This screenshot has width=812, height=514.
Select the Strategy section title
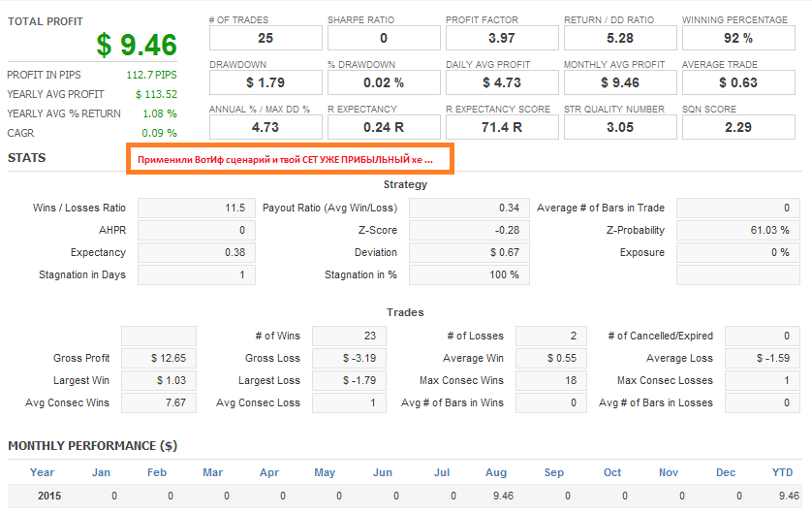(x=405, y=184)
